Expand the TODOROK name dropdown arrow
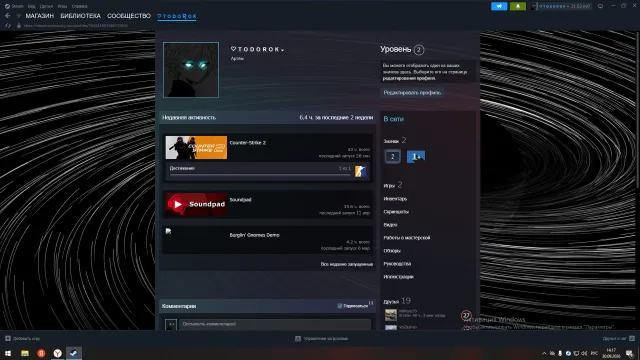 282,50
